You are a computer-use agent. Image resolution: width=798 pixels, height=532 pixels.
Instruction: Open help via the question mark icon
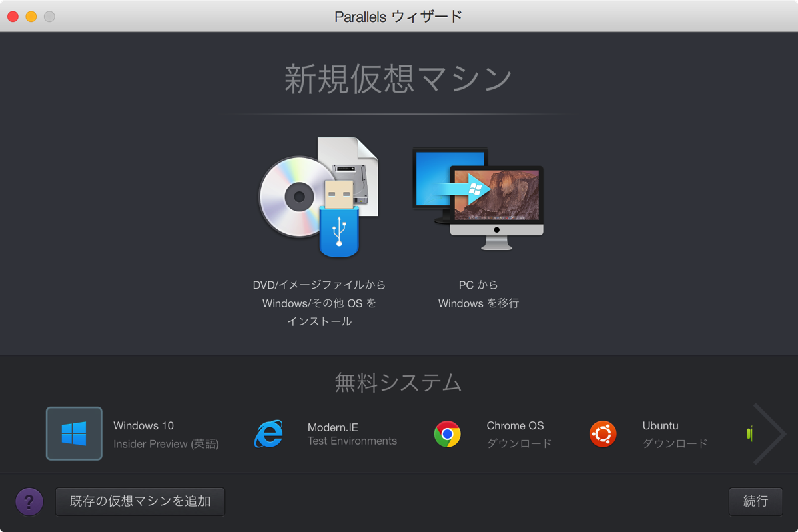[29, 501]
